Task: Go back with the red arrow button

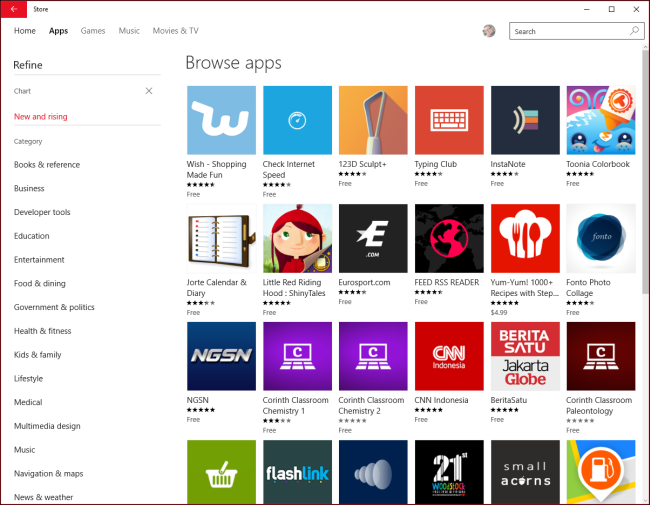Action: 14,9
